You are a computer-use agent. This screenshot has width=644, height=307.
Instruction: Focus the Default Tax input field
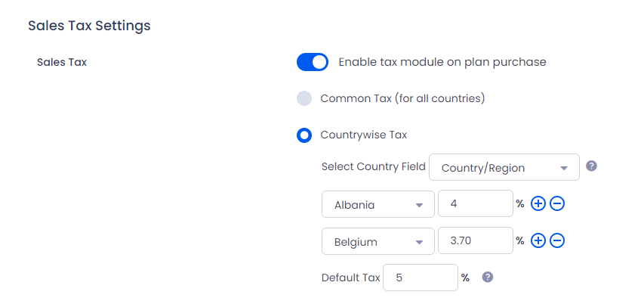pyautogui.click(x=421, y=278)
